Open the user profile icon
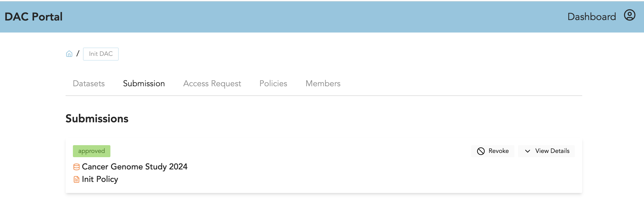The width and height of the screenshot is (644, 205). (629, 16)
